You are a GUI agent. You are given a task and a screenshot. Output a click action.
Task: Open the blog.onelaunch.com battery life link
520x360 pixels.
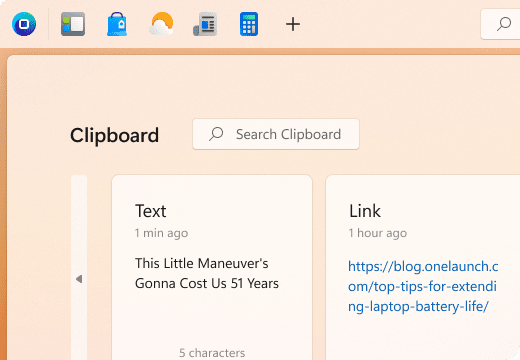click(423, 286)
